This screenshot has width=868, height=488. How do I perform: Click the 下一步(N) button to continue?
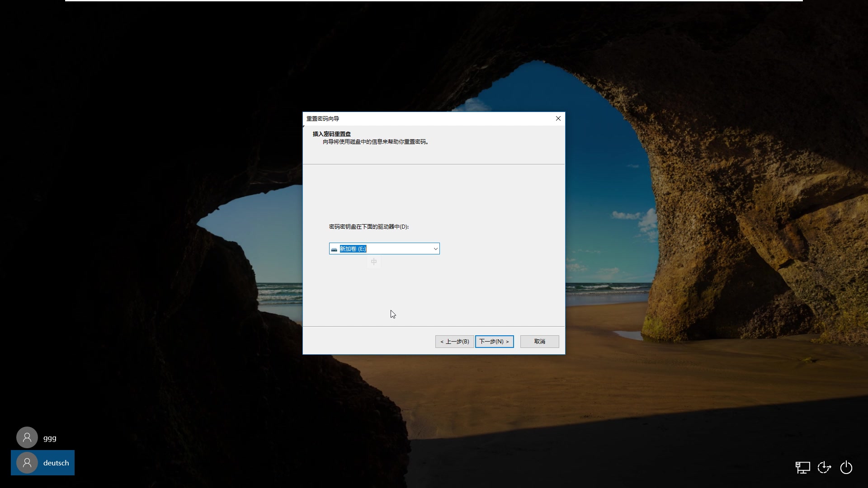[494, 341]
